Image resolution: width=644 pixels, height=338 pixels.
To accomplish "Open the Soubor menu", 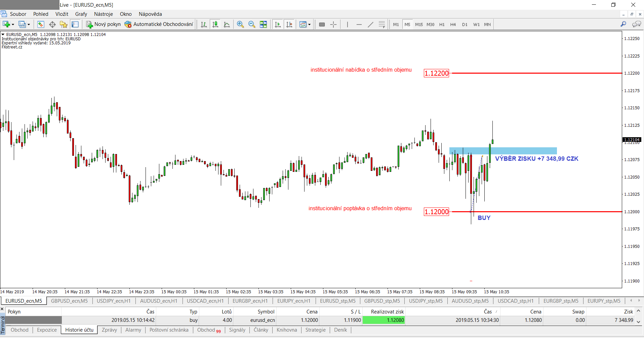I will tap(18, 14).
